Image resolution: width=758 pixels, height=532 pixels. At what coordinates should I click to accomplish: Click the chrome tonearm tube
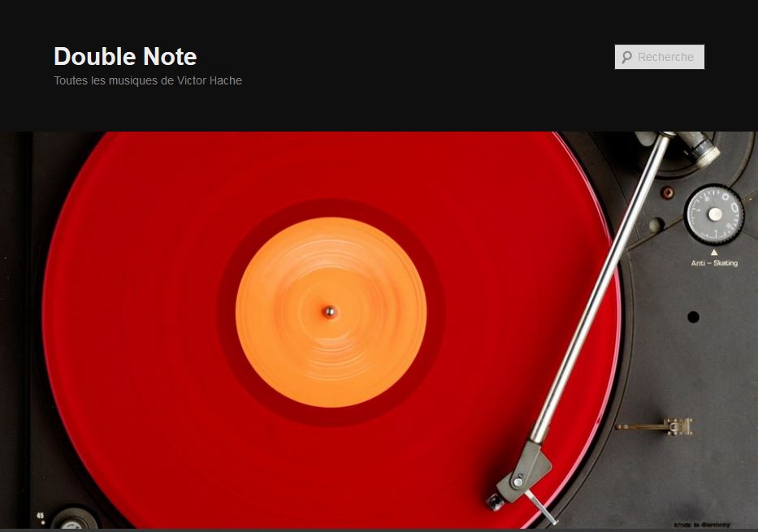[601, 289]
